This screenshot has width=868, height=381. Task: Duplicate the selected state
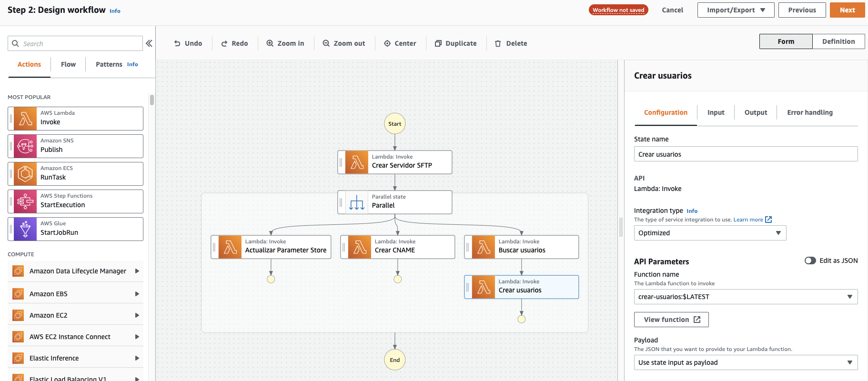[456, 43]
